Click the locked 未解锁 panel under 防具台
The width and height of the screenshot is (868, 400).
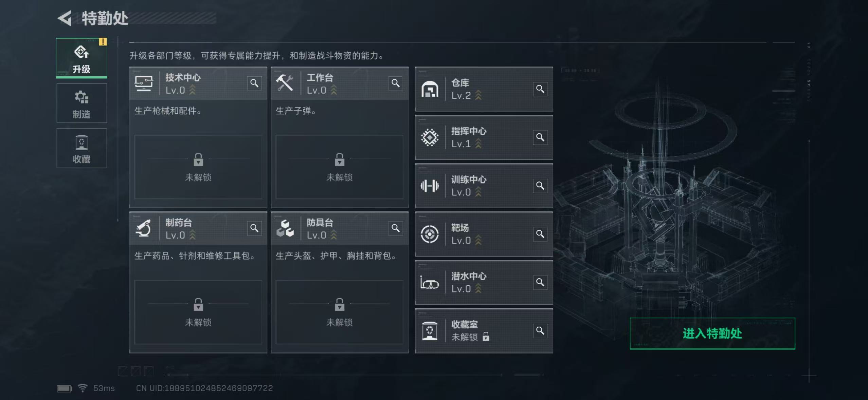point(340,312)
